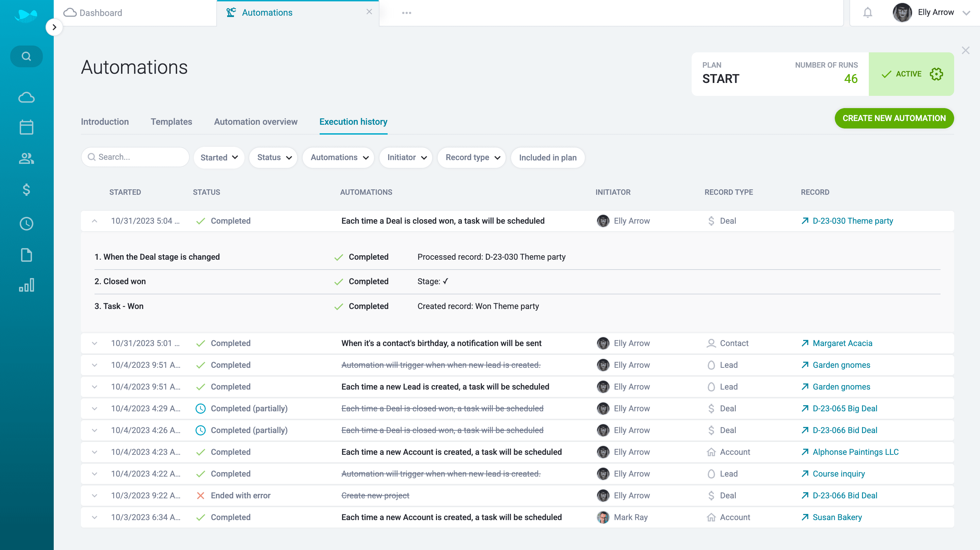This screenshot has width=980, height=550.
Task: Switch to the Dashboard tab
Action: pos(101,13)
